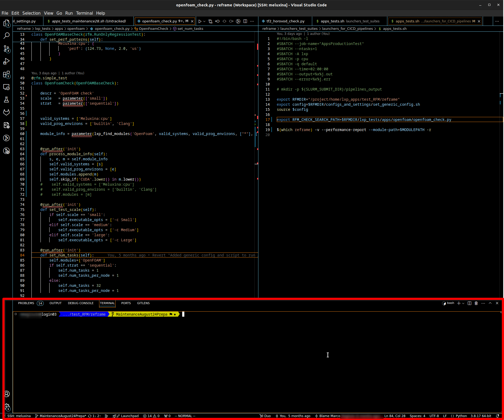
Task: Run the Python file with the play button
Action: 200,21
